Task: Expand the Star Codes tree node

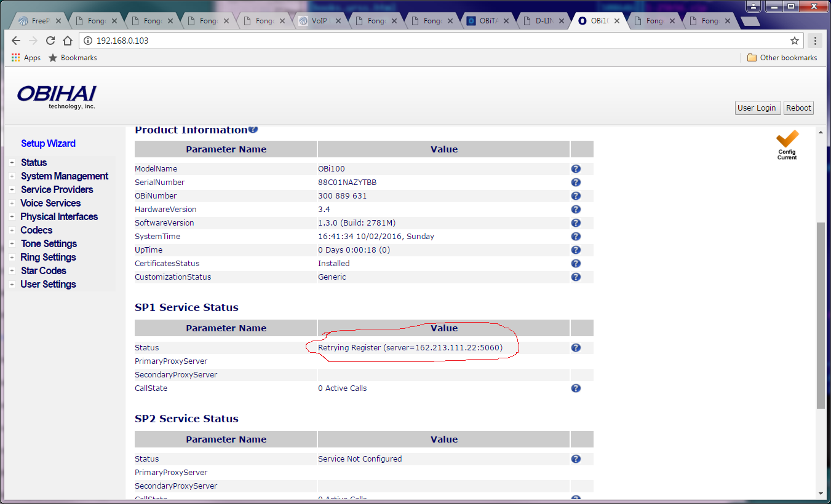Action: [x=12, y=271]
